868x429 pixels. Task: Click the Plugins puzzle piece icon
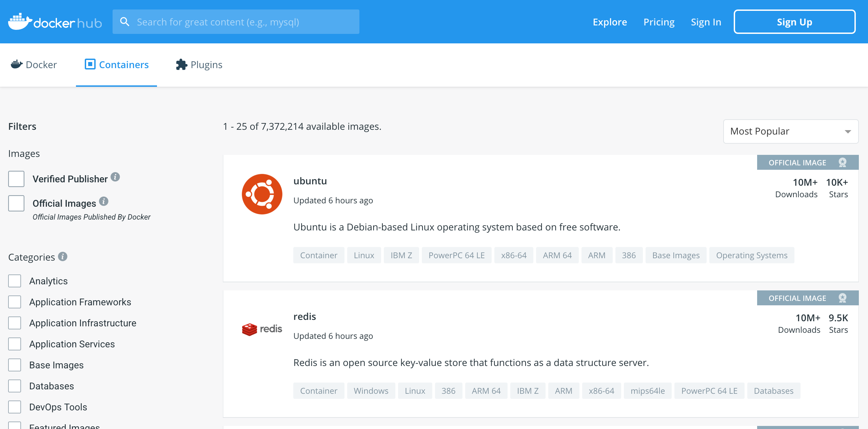(x=181, y=64)
